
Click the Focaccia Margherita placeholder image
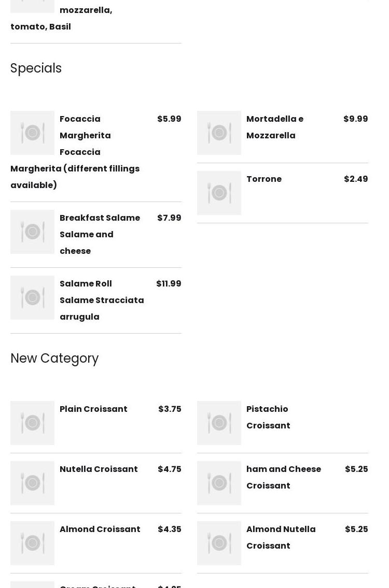32,133
